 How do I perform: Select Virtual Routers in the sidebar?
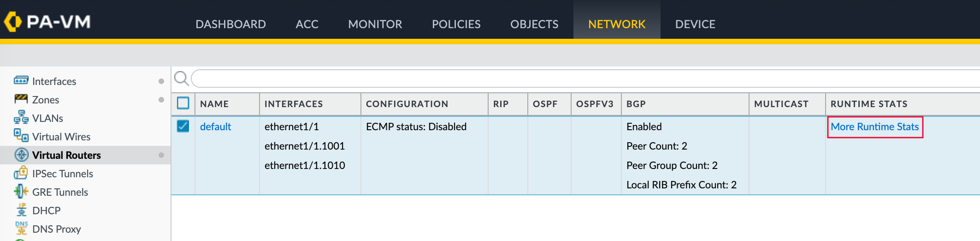pyautogui.click(x=66, y=155)
